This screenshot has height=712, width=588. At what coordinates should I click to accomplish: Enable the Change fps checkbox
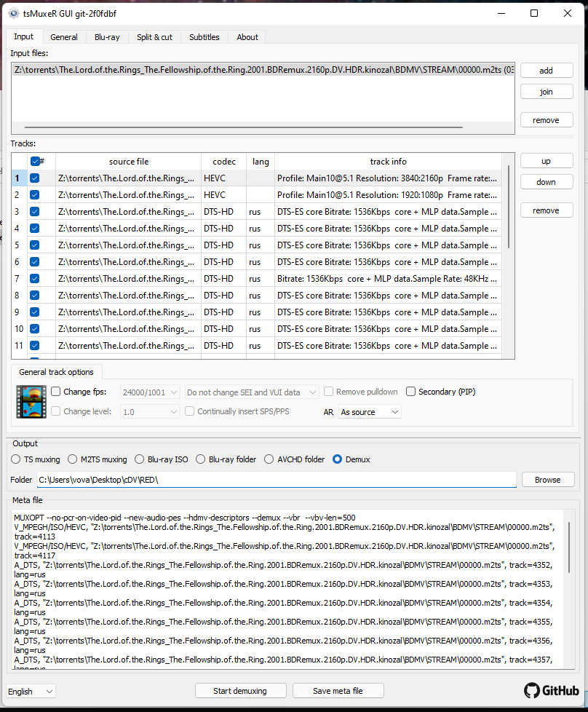click(56, 392)
